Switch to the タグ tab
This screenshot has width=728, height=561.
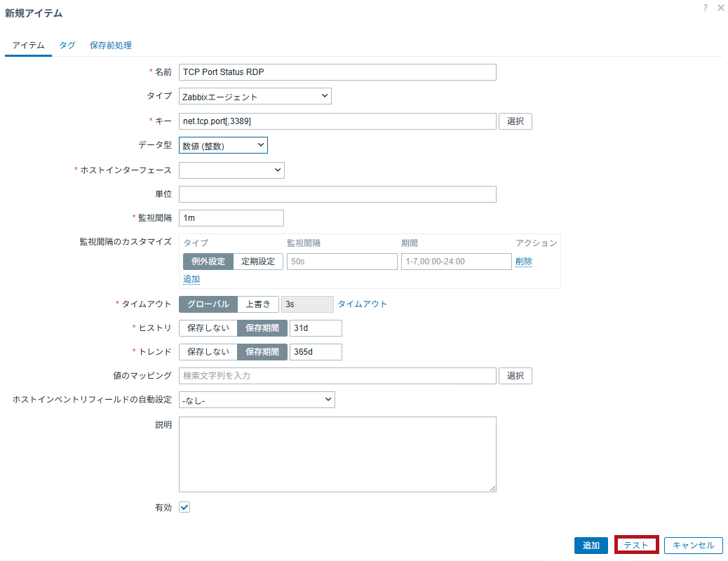pos(67,46)
